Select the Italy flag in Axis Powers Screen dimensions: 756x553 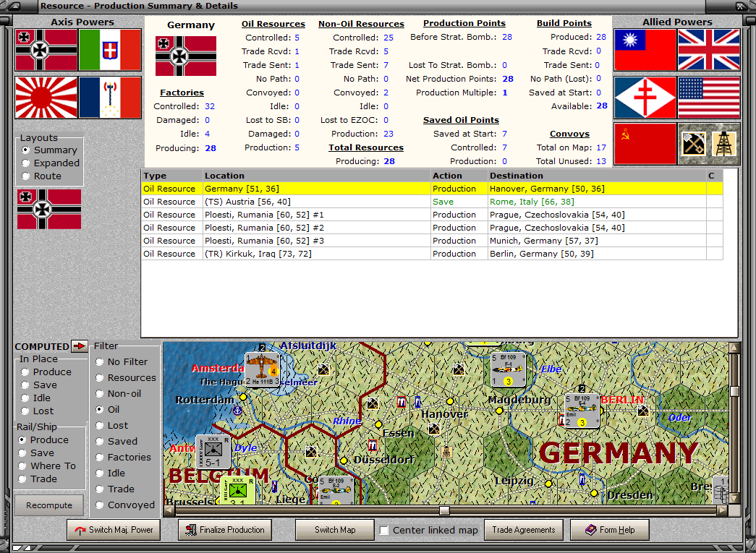110,50
